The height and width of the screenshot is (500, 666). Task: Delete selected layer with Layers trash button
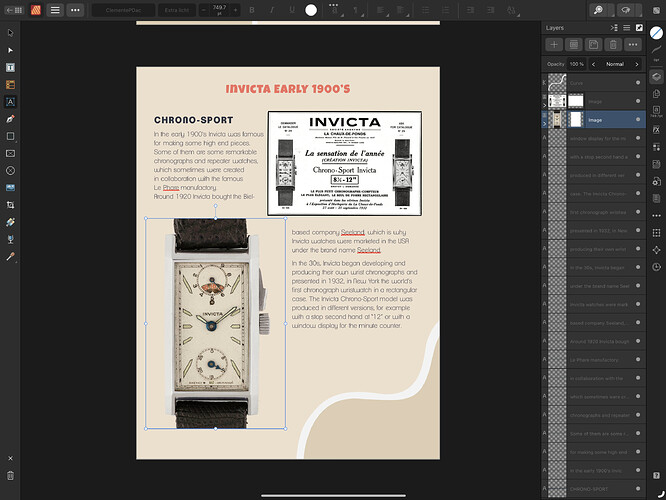pos(613,44)
